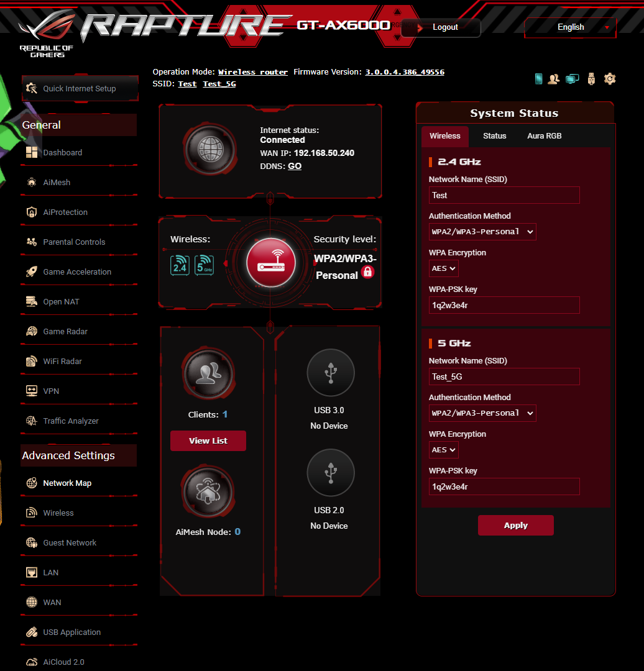This screenshot has width=644, height=671.
Task: Click the WAN IP 192.168.50.240 text
Action: (324, 153)
